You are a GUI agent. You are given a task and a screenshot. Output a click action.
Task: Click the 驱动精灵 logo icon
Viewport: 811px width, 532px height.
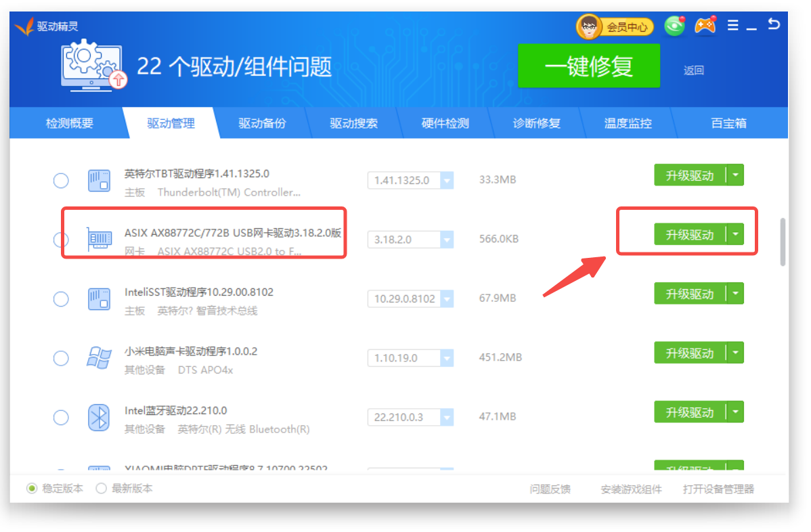tap(24, 26)
